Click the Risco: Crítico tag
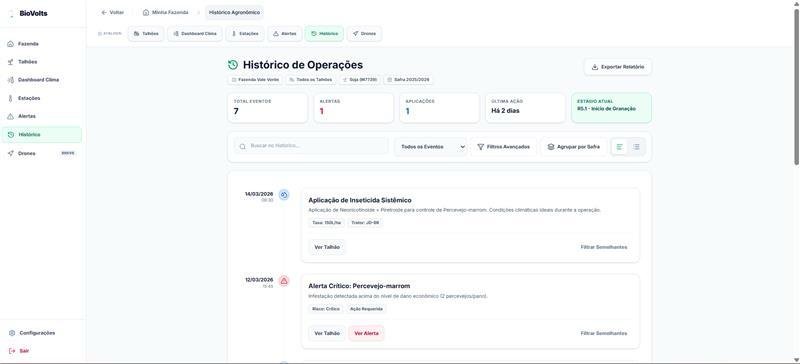The width and height of the screenshot is (800, 364). (x=326, y=309)
